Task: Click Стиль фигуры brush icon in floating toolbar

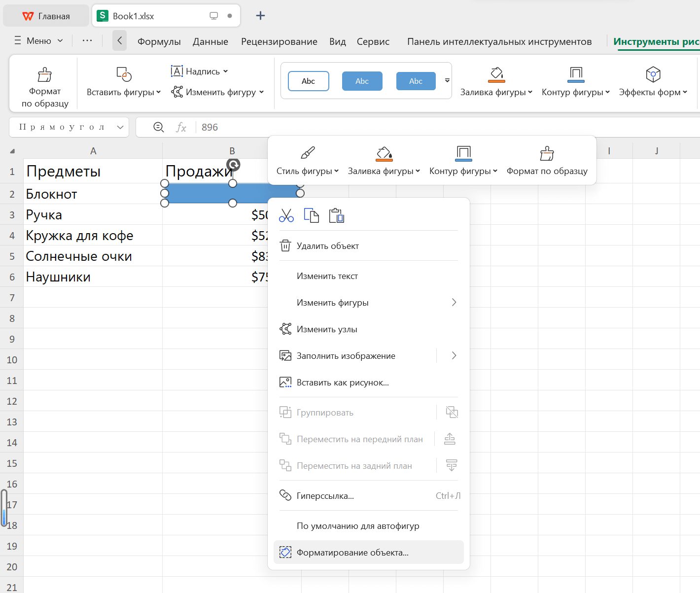Action: (308, 153)
